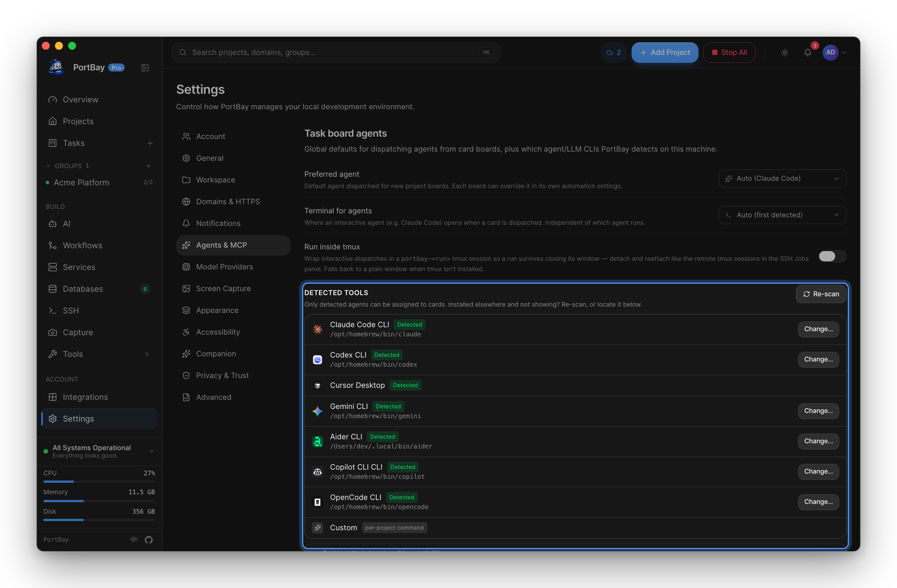
Task: Focus the search projects input field
Action: pyautogui.click(x=336, y=52)
